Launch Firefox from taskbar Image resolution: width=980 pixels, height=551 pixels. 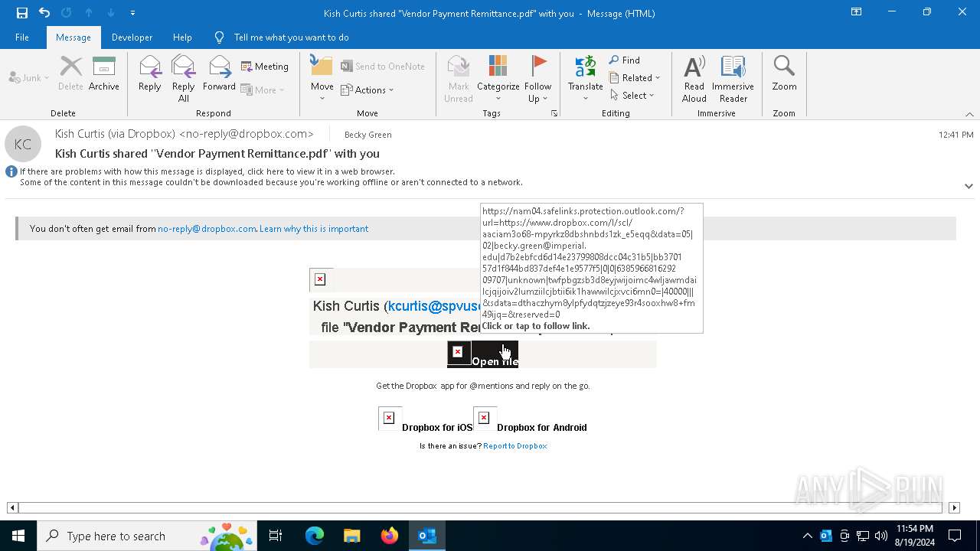(x=390, y=536)
